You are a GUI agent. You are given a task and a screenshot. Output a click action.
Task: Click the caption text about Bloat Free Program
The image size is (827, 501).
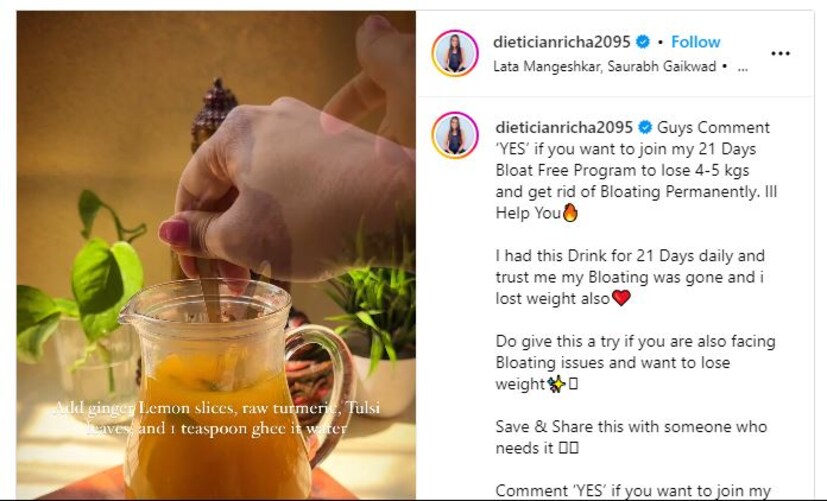pyautogui.click(x=636, y=170)
